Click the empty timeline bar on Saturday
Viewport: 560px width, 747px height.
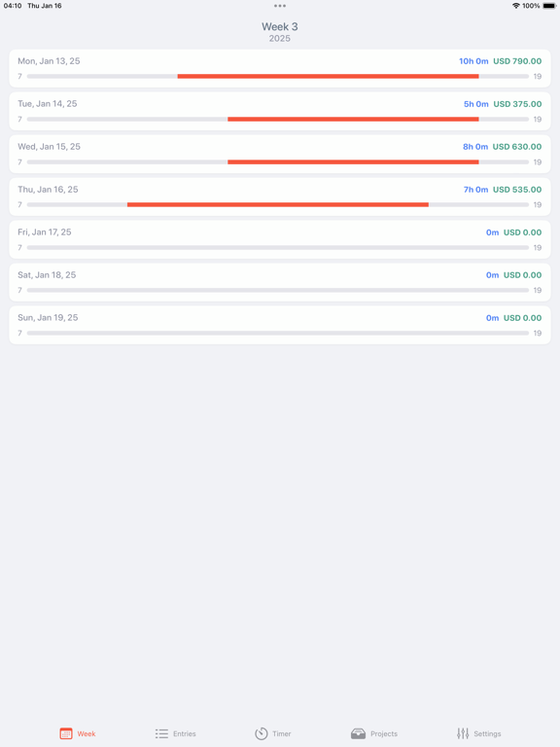[278, 290]
